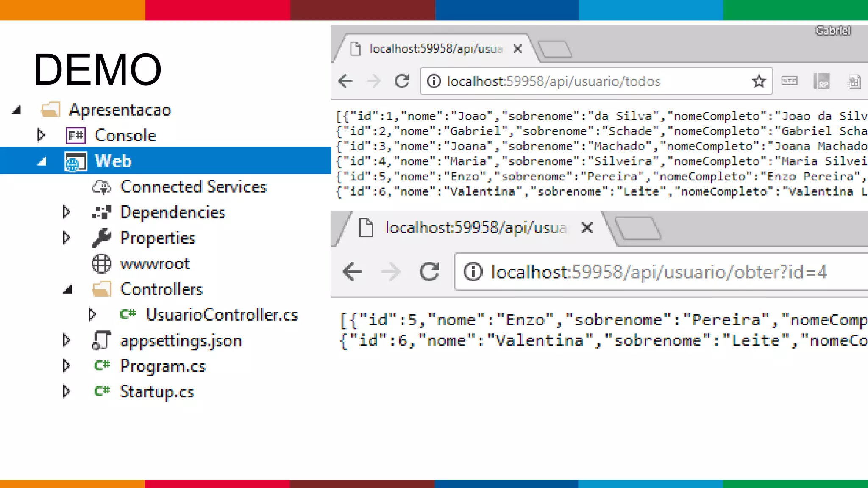Select the top localhost:59958 browser tab
Viewport: 868px width, 488px height.
tap(435, 49)
